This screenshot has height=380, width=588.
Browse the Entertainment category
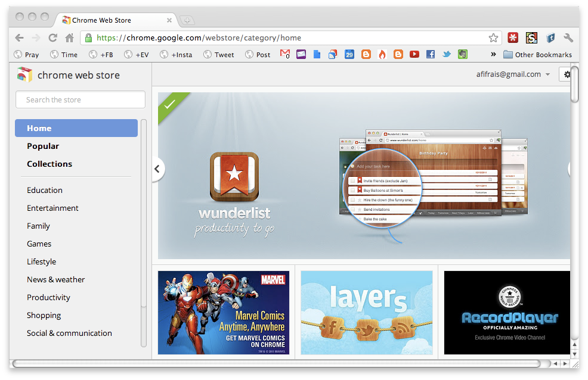[x=52, y=208]
